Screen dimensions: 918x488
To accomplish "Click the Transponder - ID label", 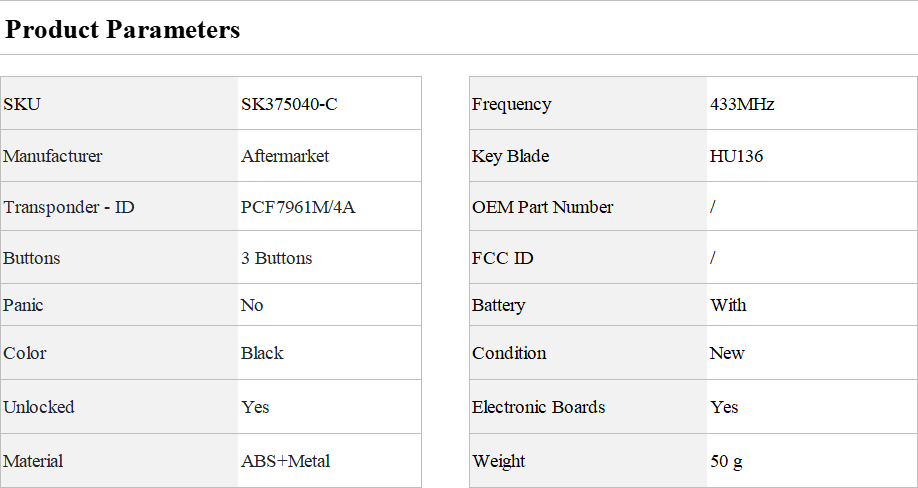I will click(x=68, y=207).
